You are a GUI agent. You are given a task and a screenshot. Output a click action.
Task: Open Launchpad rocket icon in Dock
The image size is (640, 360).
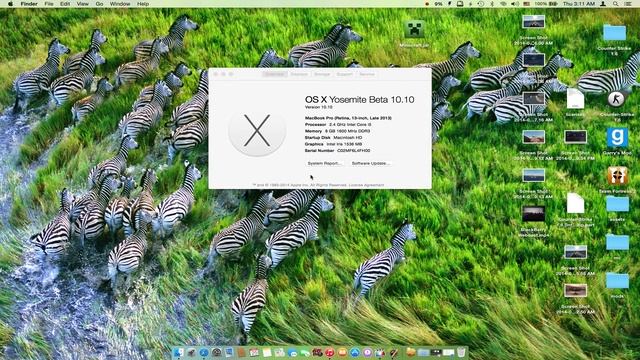pos(191,352)
